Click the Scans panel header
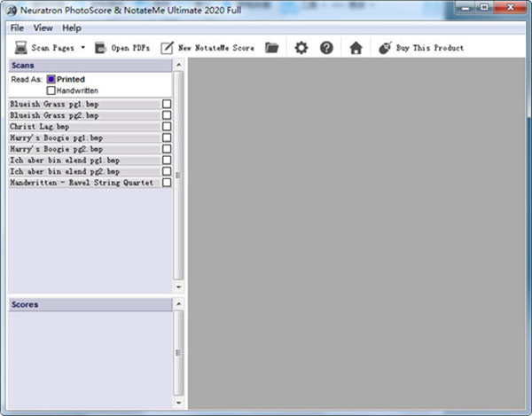The image size is (532, 416). (90, 66)
